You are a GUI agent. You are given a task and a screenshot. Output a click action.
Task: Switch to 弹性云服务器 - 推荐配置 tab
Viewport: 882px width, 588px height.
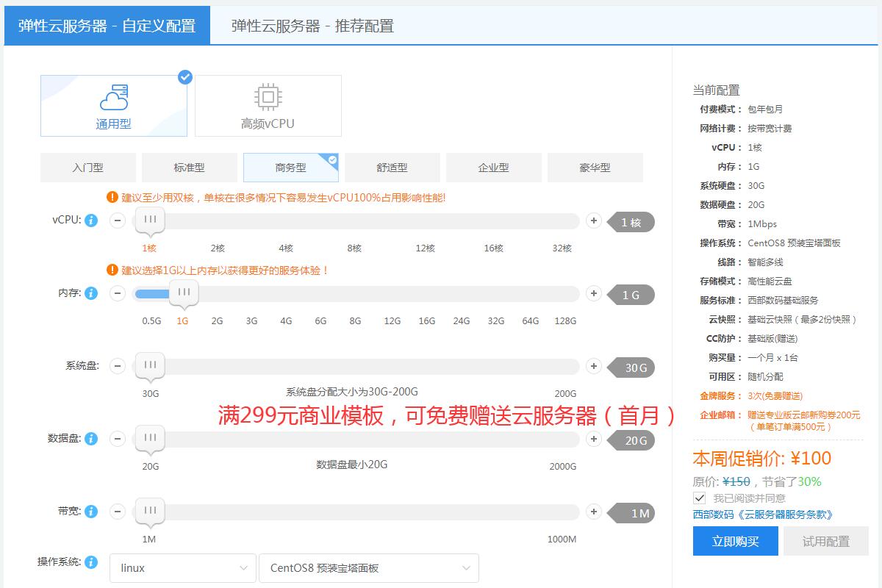(x=312, y=26)
